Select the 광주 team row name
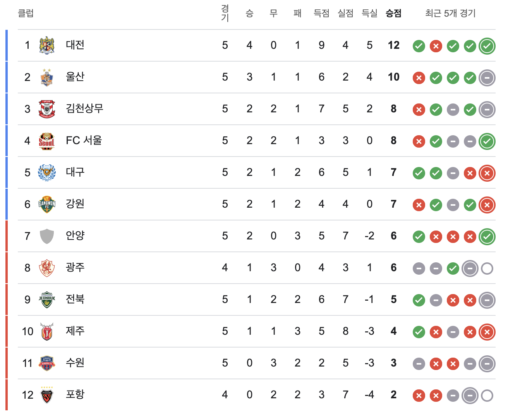 click(x=75, y=267)
